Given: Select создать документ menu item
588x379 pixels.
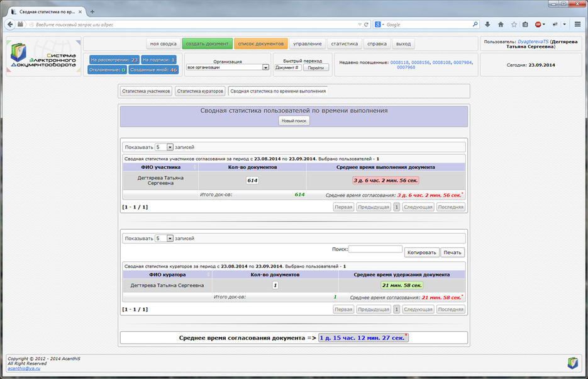Looking at the screenshot, I should [x=207, y=44].
